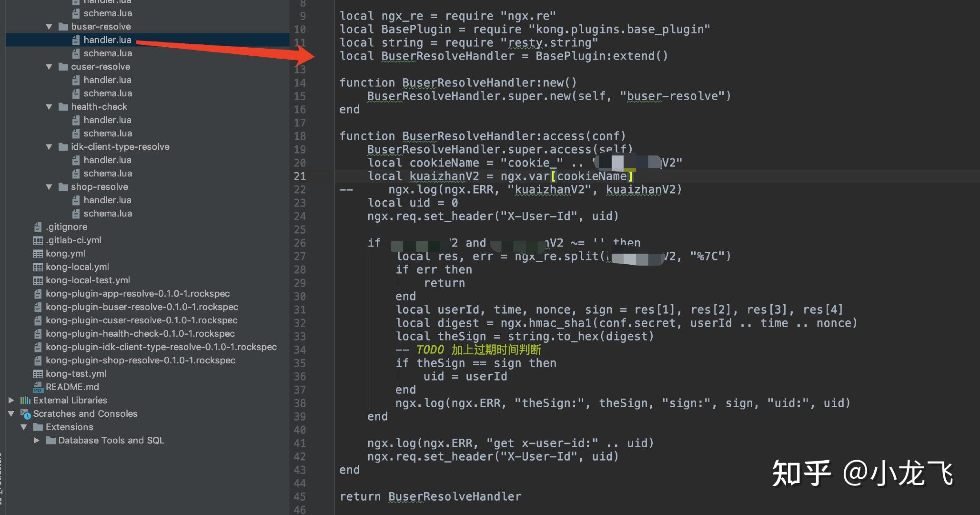Viewport: 980px width, 515px height.
Task: Click the return BuserResolveHandler line
Action: click(430, 497)
